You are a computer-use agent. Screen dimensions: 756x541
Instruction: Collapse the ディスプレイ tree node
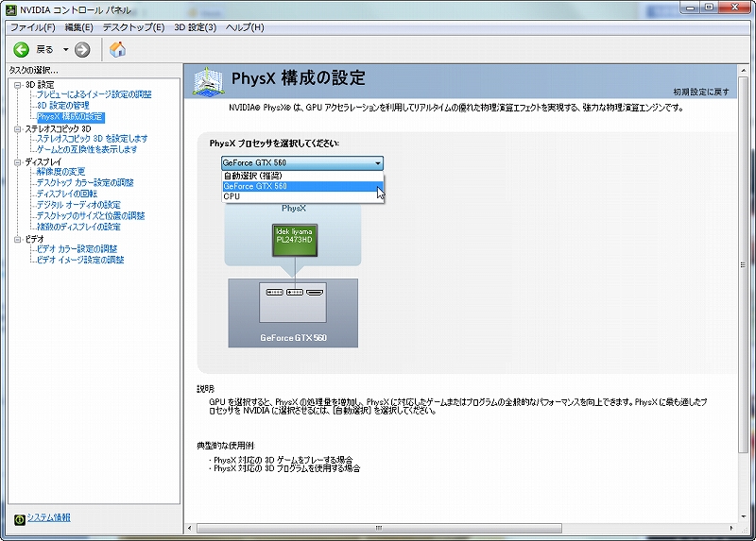pyautogui.click(x=17, y=162)
